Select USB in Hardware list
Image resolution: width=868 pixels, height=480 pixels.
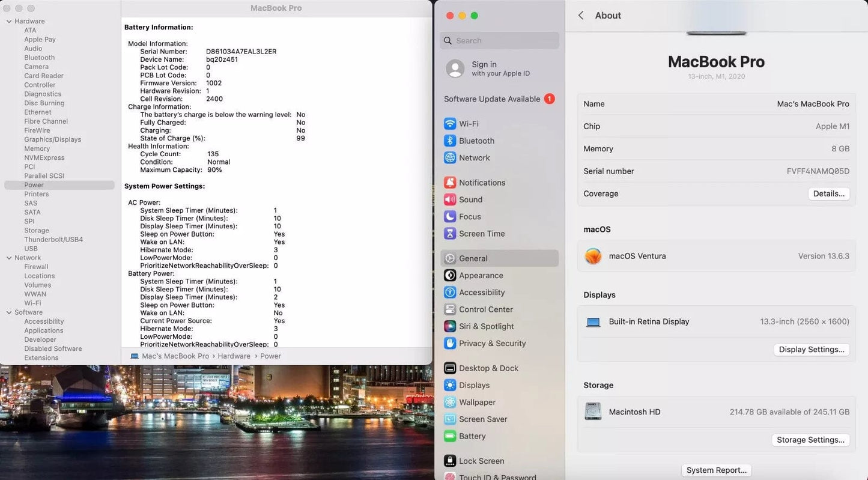pos(31,249)
